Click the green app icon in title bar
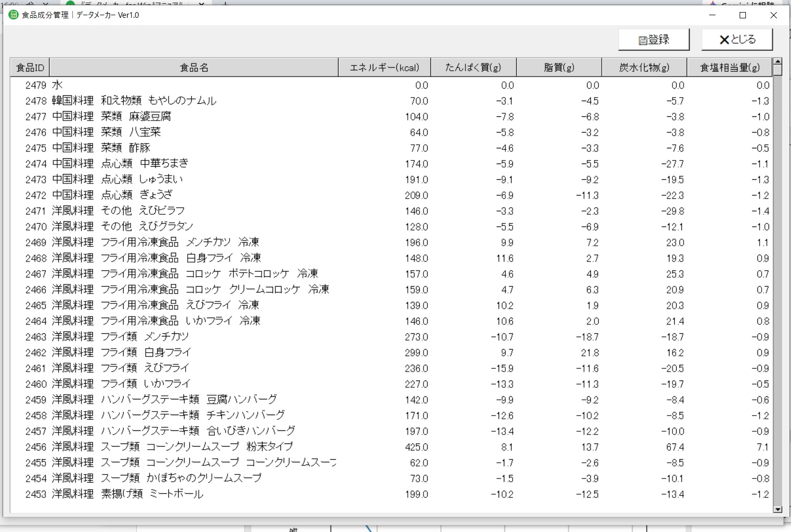The height and width of the screenshot is (532, 791). pyautogui.click(x=13, y=15)
